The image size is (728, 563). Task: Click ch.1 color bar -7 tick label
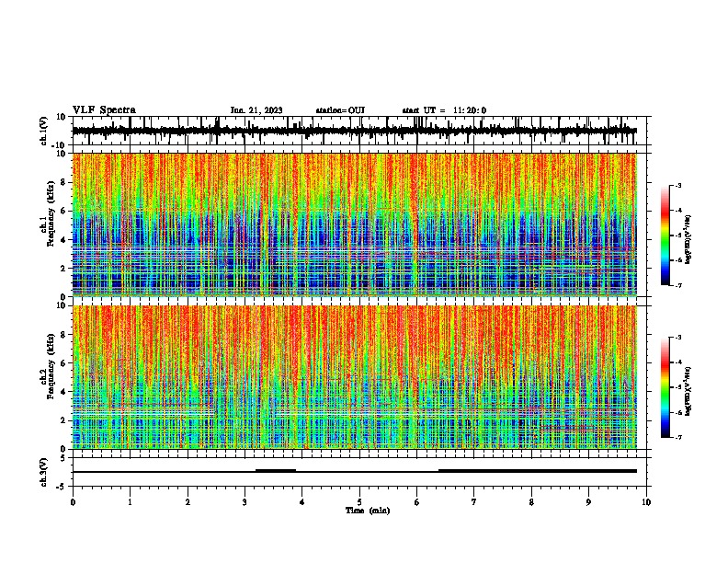678,285
